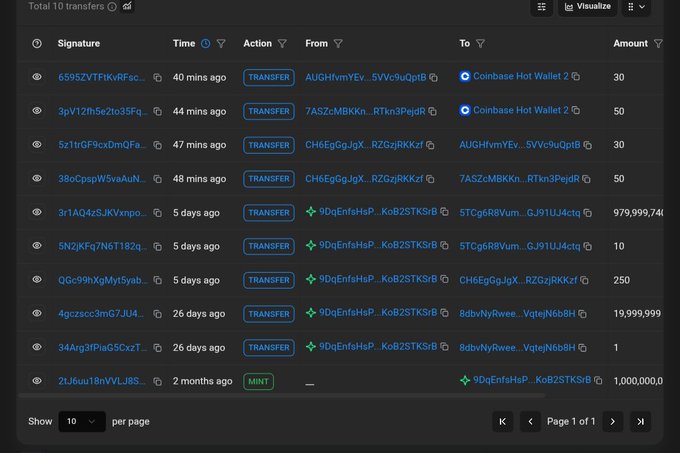Go to the previous page
The height and width of the screenshot is (453, 680).
coord(530,421)
